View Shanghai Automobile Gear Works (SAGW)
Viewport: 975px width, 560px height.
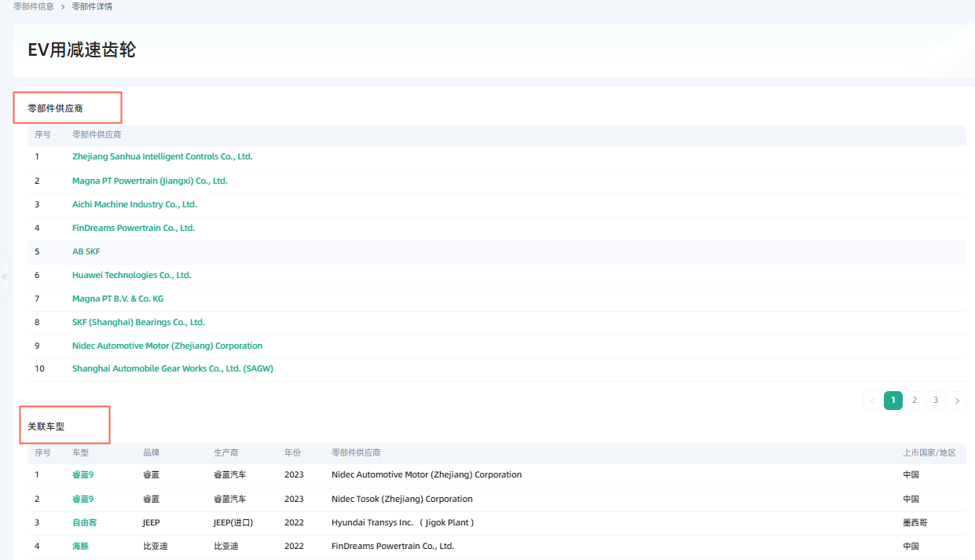tap(173, 368)
